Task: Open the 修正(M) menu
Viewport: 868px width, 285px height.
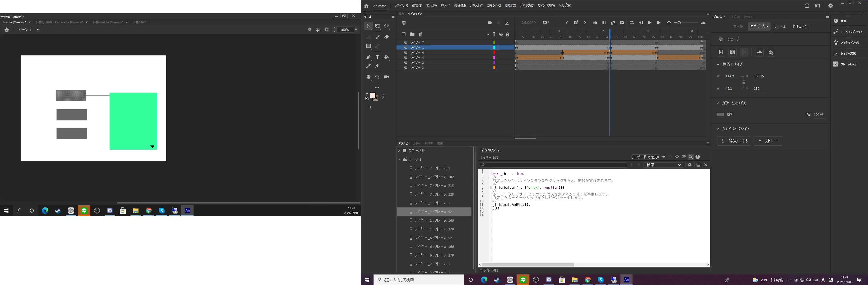Action: point(460,5)
